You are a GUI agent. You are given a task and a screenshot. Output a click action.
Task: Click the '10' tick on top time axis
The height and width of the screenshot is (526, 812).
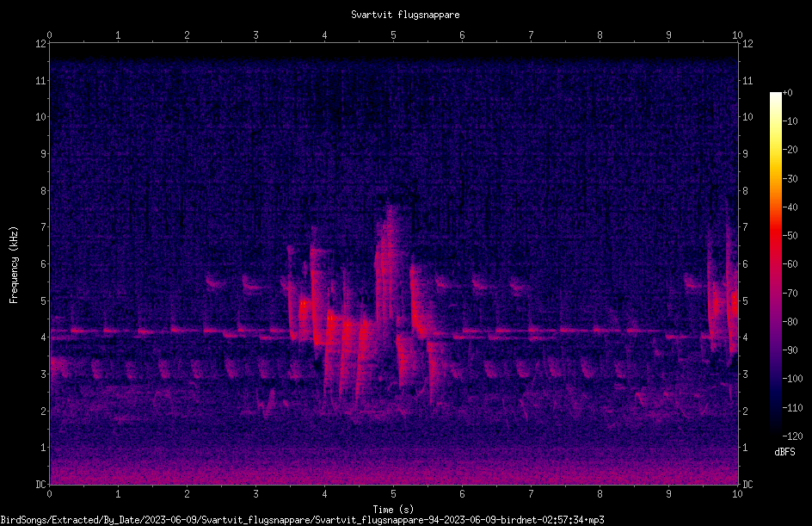click(x=737, y=34)
